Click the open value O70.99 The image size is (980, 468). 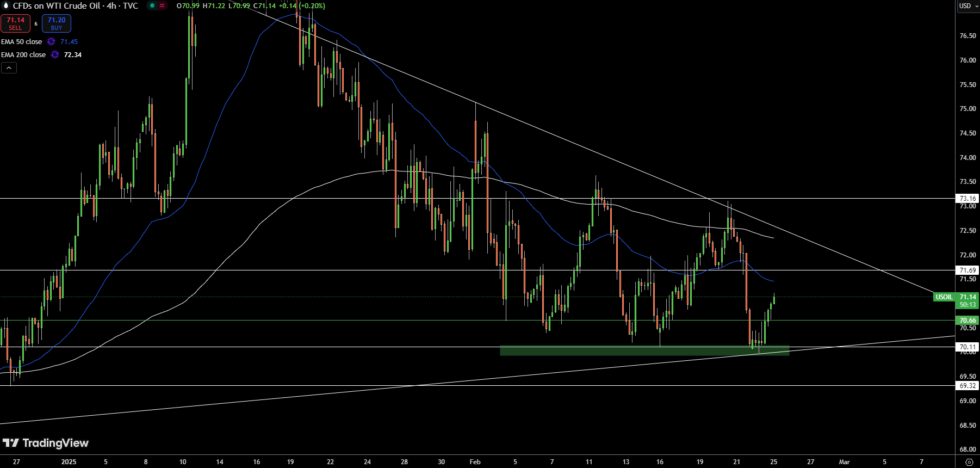pos(188,6)
